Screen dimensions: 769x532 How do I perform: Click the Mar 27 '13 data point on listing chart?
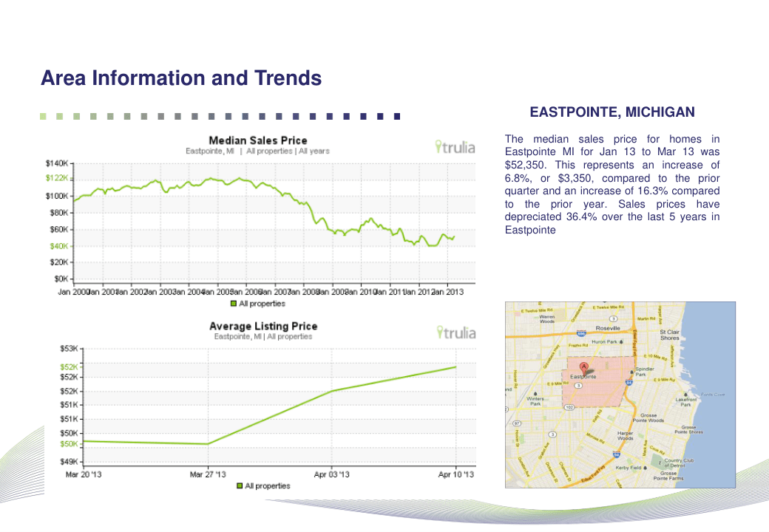pyautogui.click(x=209, y=444)
